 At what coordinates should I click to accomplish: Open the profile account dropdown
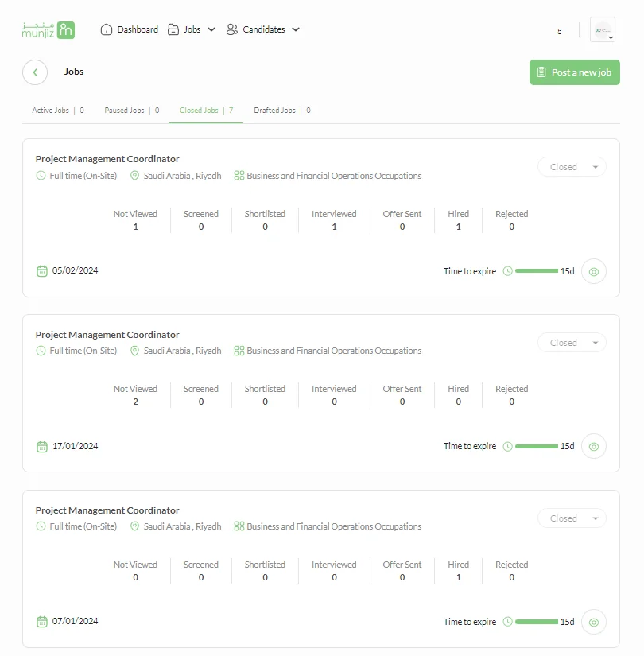click(x=603, y=29)
